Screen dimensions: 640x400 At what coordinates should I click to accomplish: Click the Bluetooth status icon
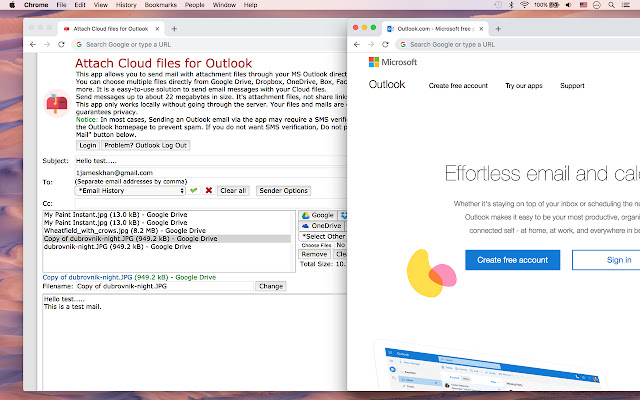pos(511,5)
